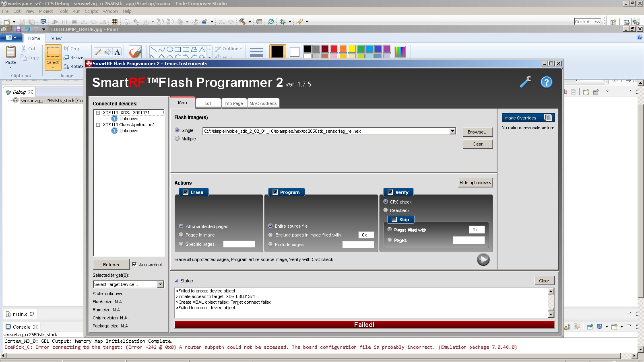The image size is (644, 362).
Task: Open the Select Target Device dropdown
Action: [160, 284]
